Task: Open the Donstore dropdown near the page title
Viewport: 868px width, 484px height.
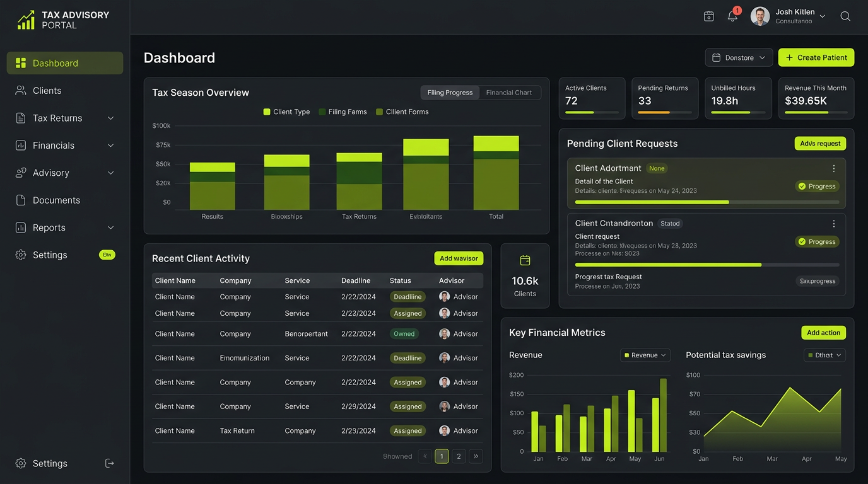Action: [x=739, y=57]
